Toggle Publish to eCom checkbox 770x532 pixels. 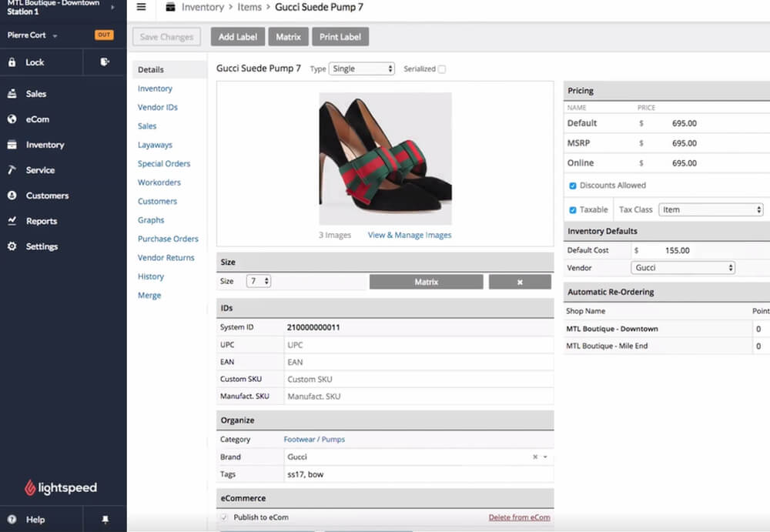click(x=224, y=517)
